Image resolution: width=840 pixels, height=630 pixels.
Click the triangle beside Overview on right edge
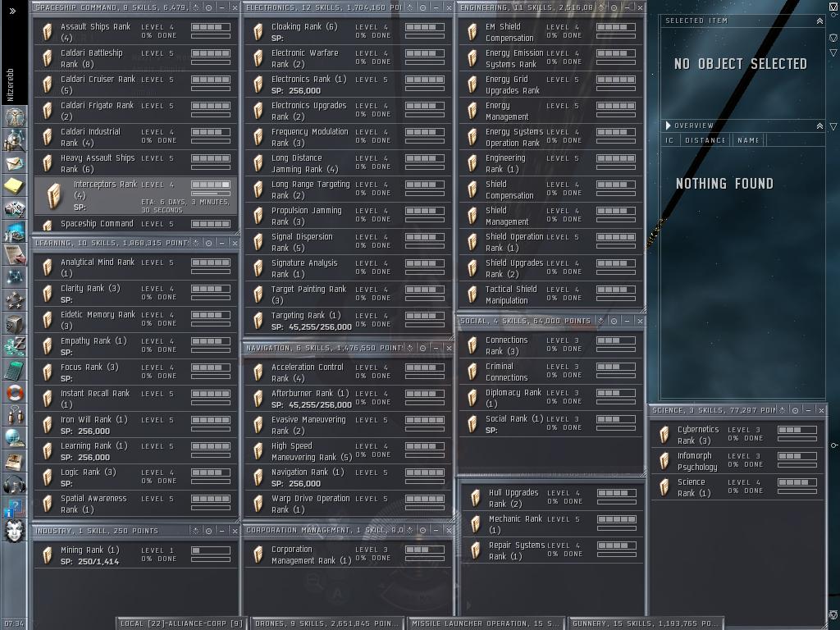(x=833, y=126)
